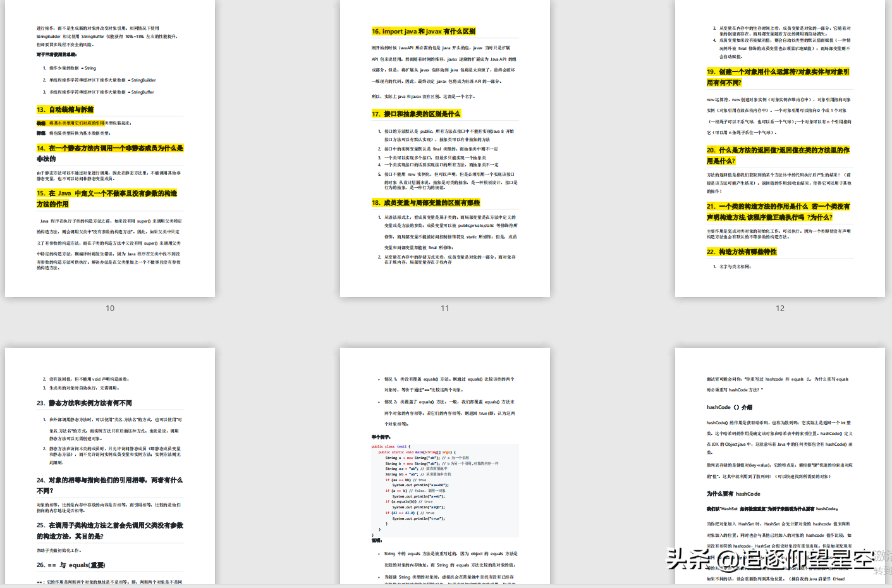Click heading 19 about 创建一个对象用什么运算符
The width and height of the screenshot is (892, 588).
[778, 77]
